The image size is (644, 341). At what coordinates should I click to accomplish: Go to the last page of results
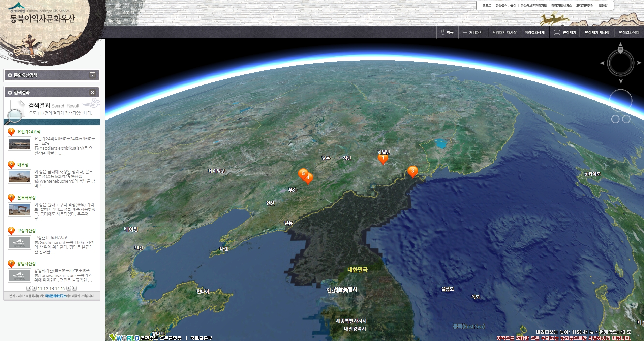[x=74, y=288]
